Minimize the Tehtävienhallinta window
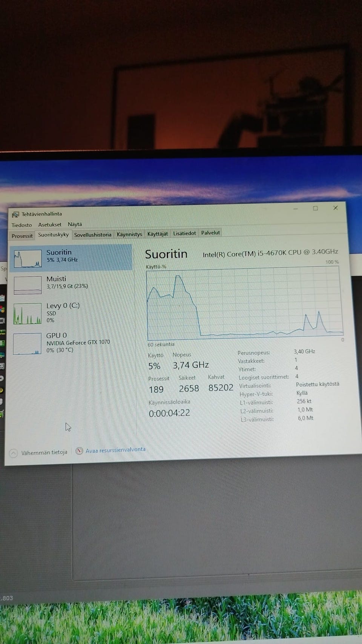 tap(296, 209)
